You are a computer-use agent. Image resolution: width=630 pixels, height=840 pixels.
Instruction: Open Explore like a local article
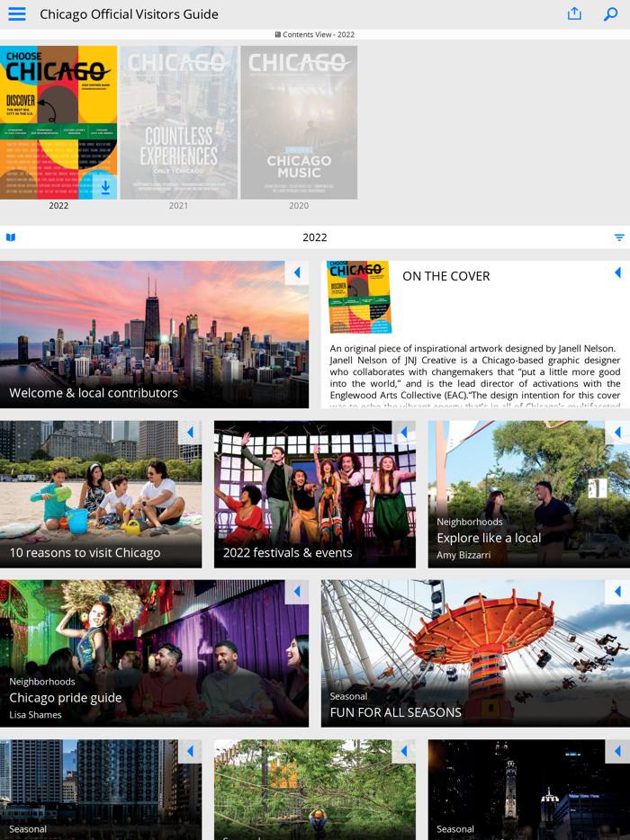[528, 494]
